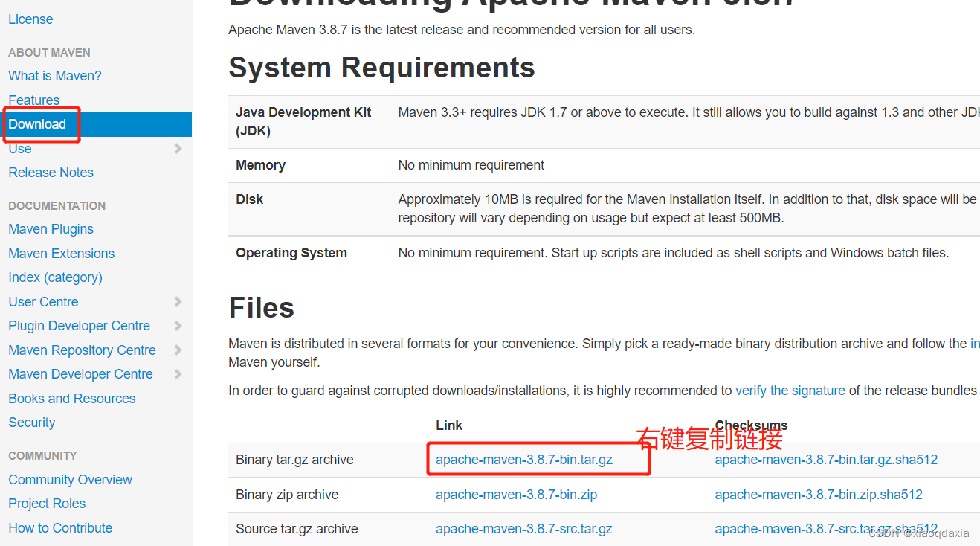Click 'verify the signature' link
The image size is (980, 546).
pyautogui.click(x=790, y=391)
